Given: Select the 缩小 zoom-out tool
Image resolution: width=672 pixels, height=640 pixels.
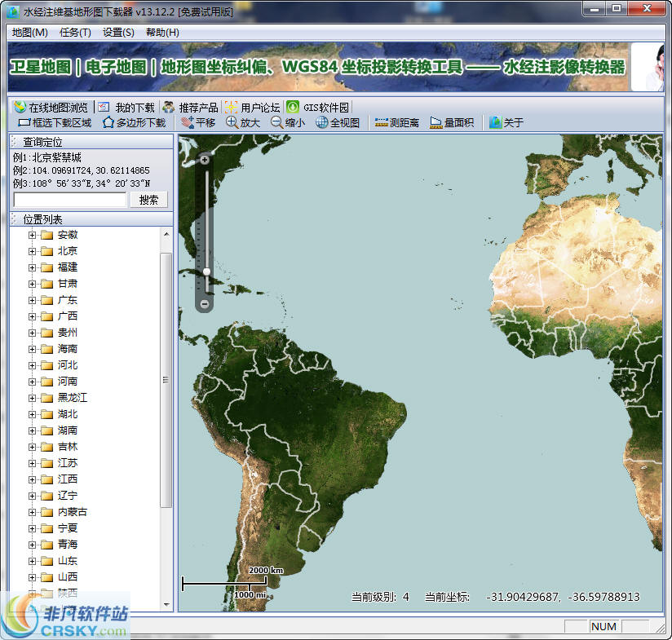Looking at the screenshot, I should click(285, 121).
